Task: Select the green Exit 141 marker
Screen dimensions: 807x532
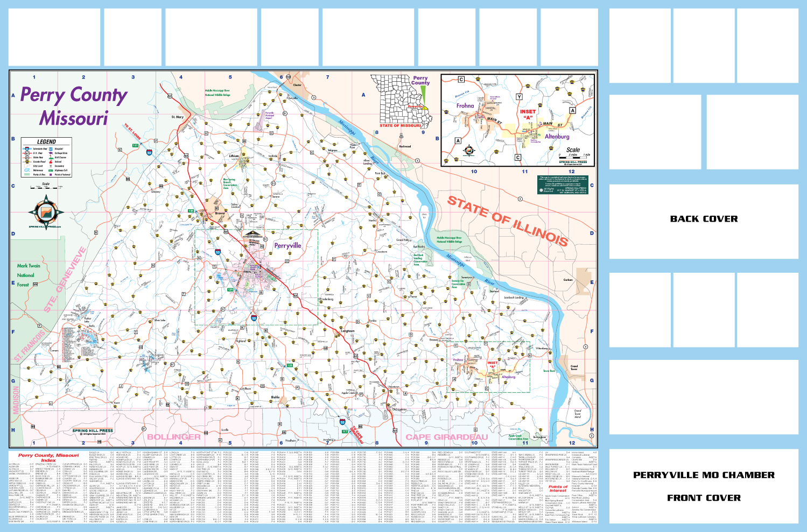Action: (x=135, y=146)
